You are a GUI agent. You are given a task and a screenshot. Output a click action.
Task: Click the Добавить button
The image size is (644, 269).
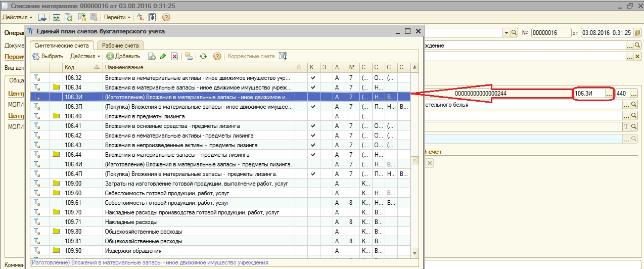tap(123, 56)
